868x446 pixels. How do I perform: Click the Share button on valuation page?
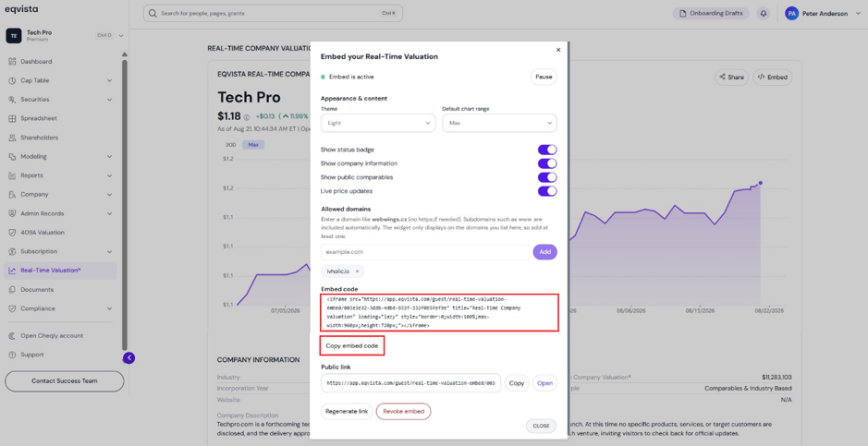tap(731, 78)
